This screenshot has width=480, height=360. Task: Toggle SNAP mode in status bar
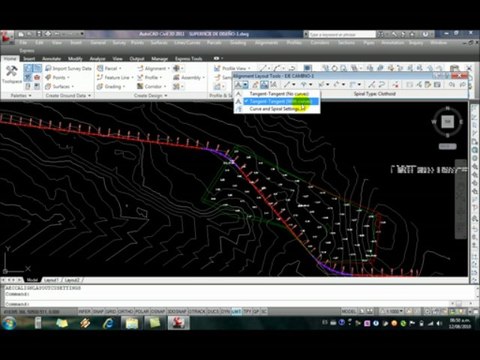click(x=98, y=311)
